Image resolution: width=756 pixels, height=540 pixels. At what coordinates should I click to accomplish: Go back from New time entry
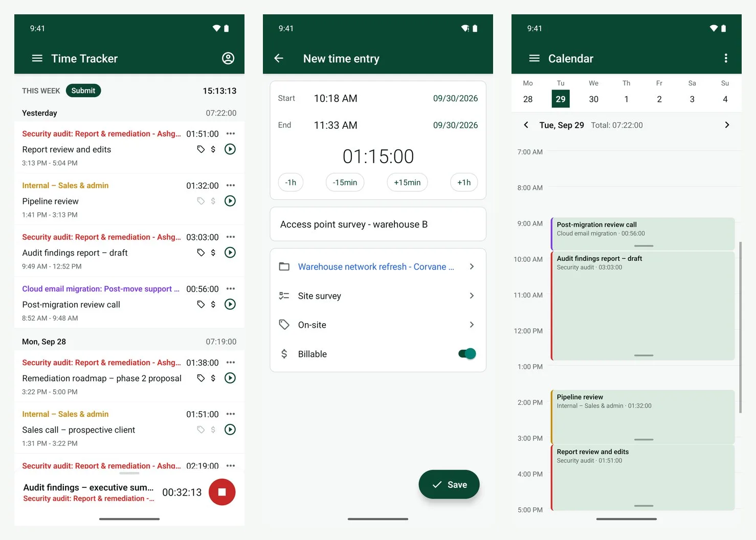[x=279, y=58]
